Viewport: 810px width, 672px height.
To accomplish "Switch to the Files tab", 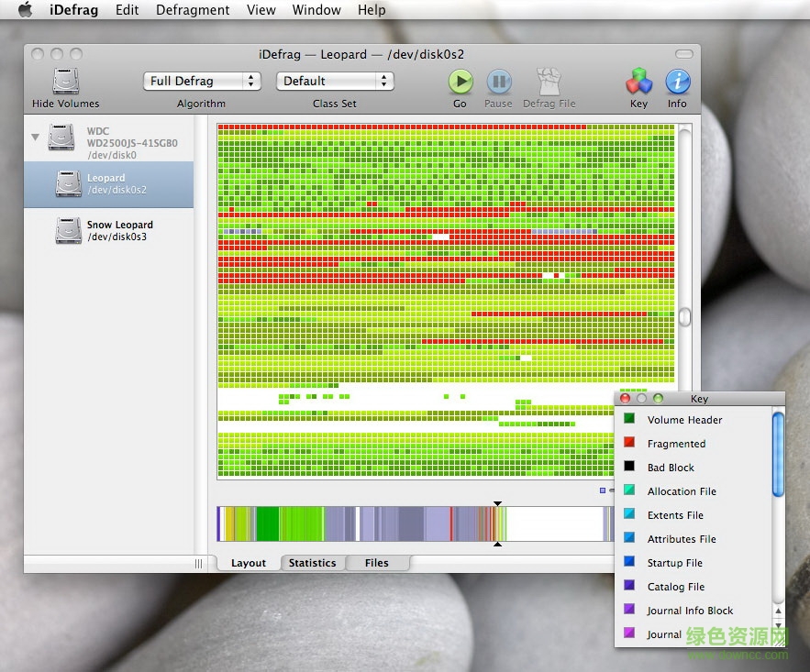I will pos(376,563).
